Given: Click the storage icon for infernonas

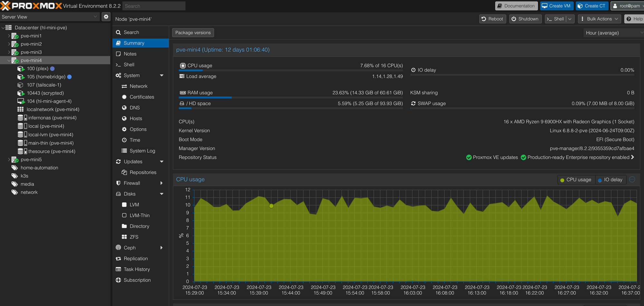Looking at the screenshot, I should pyautogui.click(x=22, y=118).
